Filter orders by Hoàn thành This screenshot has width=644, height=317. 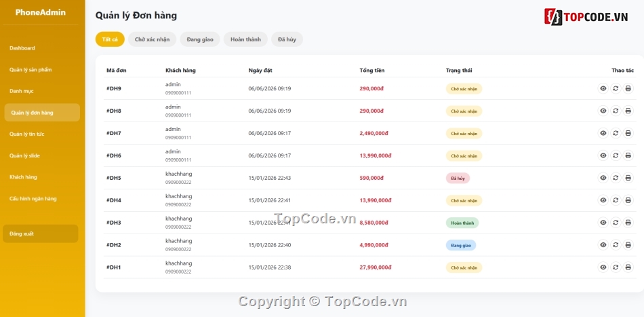point(245,39)
